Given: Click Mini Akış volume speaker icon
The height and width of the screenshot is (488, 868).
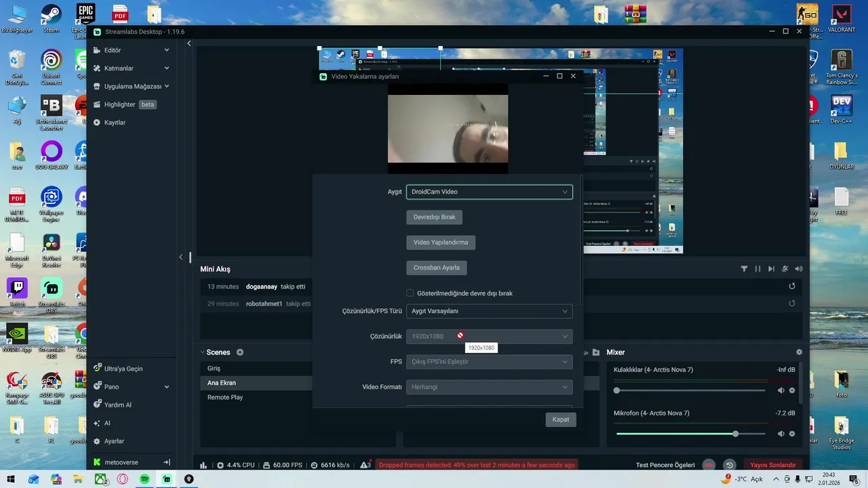Looking at the screenshot, I should [x=799, y=269].
